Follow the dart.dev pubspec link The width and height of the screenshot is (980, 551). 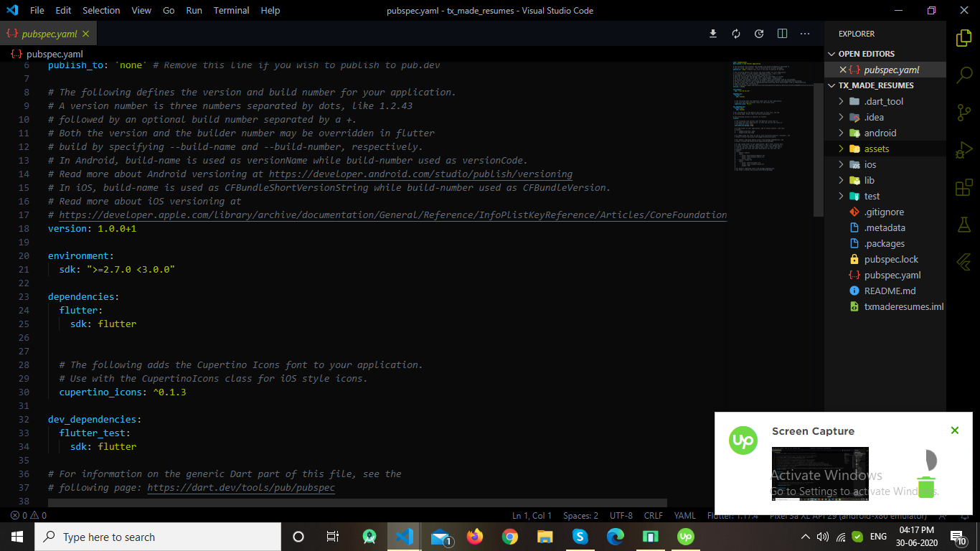point(241,488)
